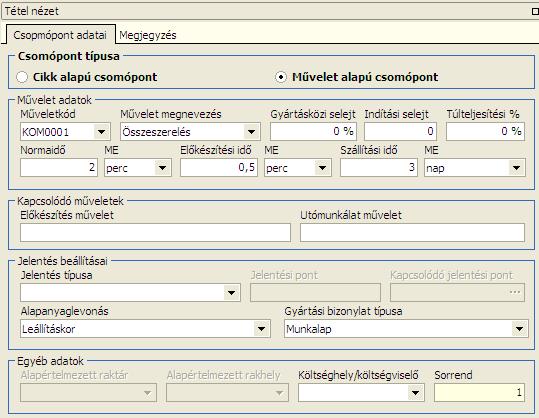
Task: Expand the Normaidő ME perc dropdown
Action: click(x=163, y=168)
